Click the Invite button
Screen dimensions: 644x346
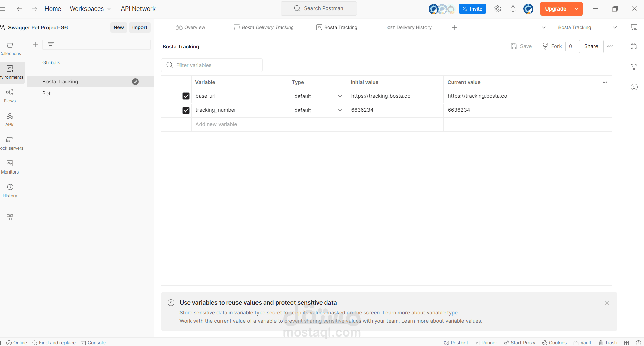pyautogui.click(x=472, y=9)
